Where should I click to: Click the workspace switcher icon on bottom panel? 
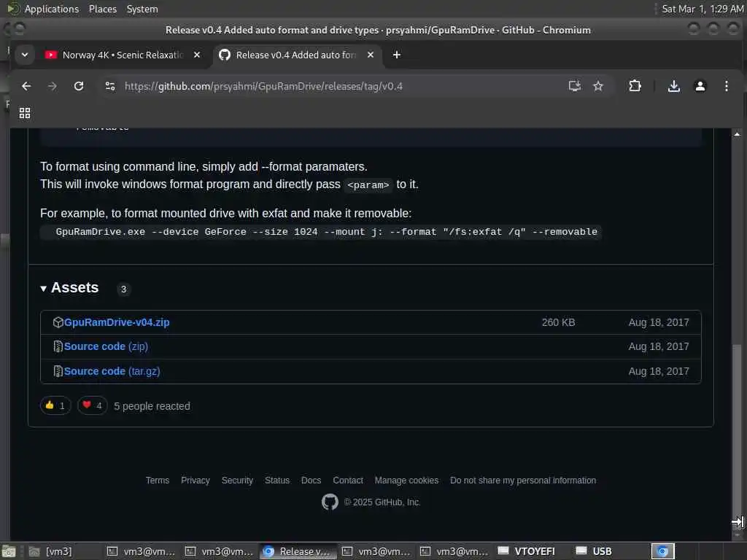coord(662,551)
